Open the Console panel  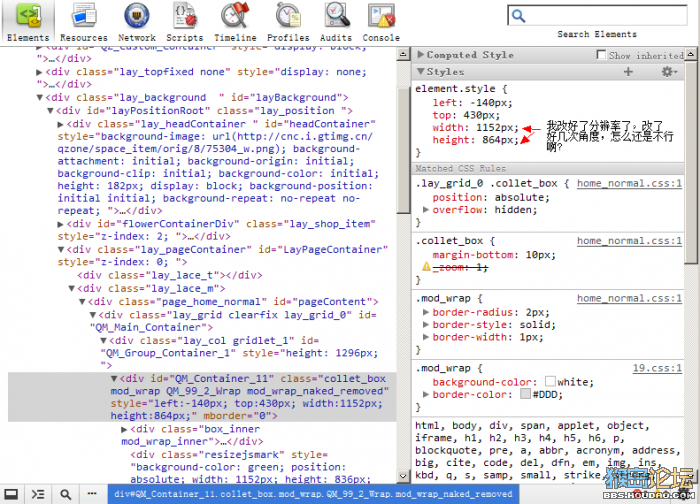click(381, 22)
